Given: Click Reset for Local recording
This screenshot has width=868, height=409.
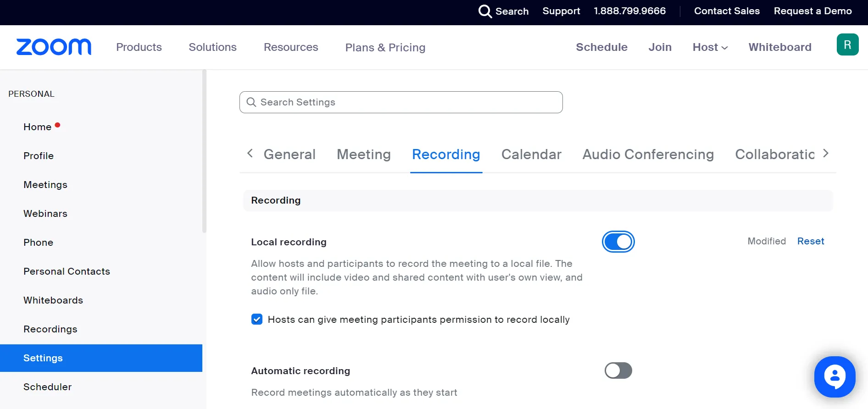Looking at the screenshot, I should click(811, 241).
